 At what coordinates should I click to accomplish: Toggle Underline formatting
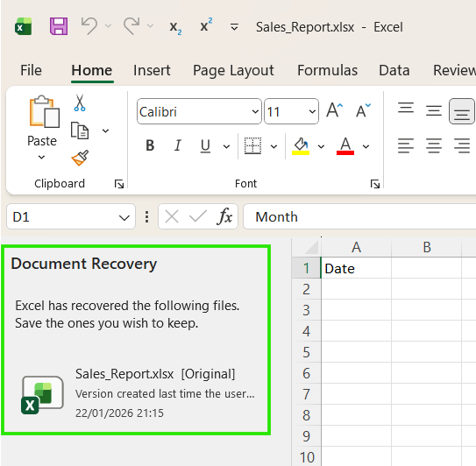(x=205, y=146)
